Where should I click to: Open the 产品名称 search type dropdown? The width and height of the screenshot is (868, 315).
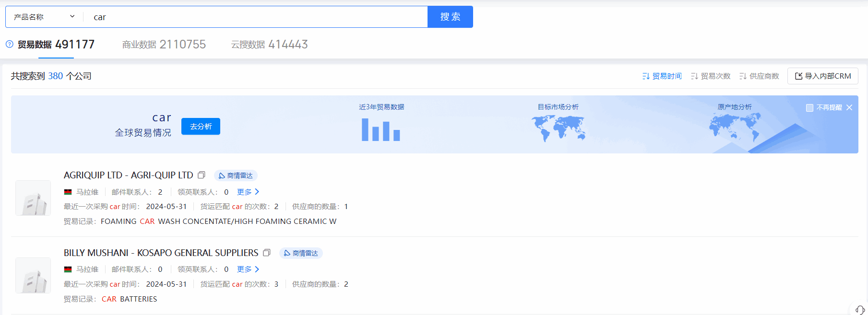click(x=45, y=17)
